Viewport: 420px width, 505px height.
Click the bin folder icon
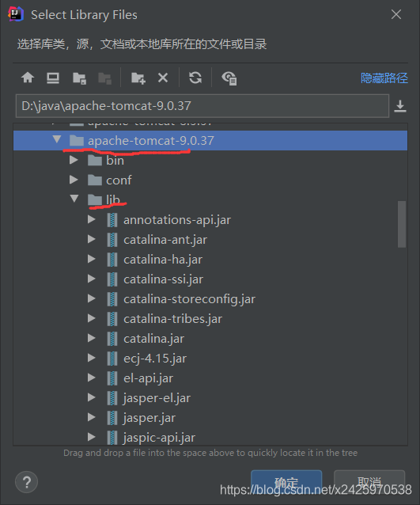click(95, 160)
